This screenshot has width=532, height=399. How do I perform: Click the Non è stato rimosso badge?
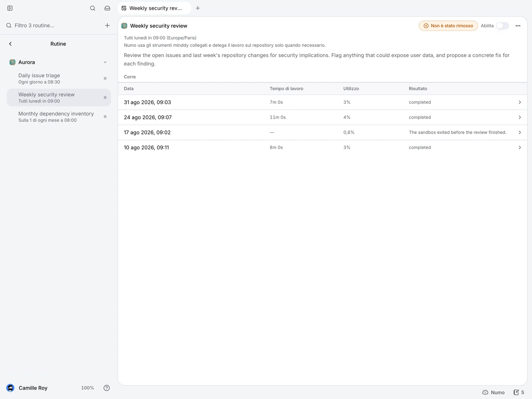point(448,26)
